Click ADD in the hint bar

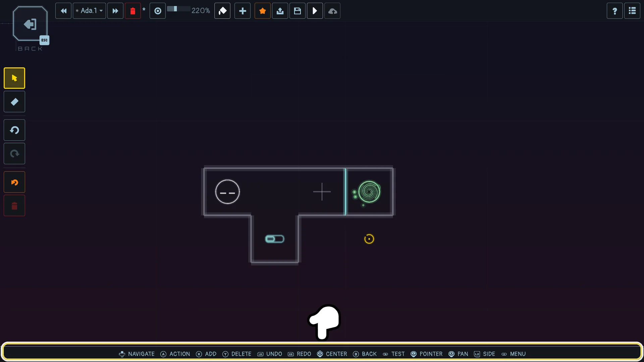click(x=206, y=354)
